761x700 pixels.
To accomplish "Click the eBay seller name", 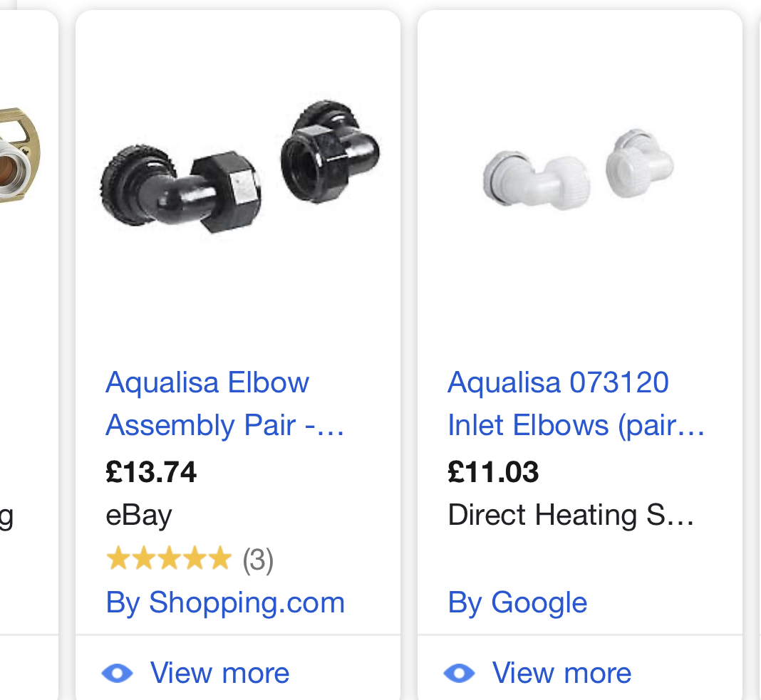I will [139, 515].
